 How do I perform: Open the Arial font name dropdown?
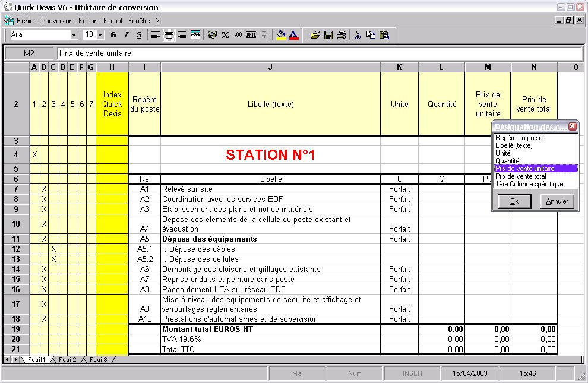tap(74, 35)
